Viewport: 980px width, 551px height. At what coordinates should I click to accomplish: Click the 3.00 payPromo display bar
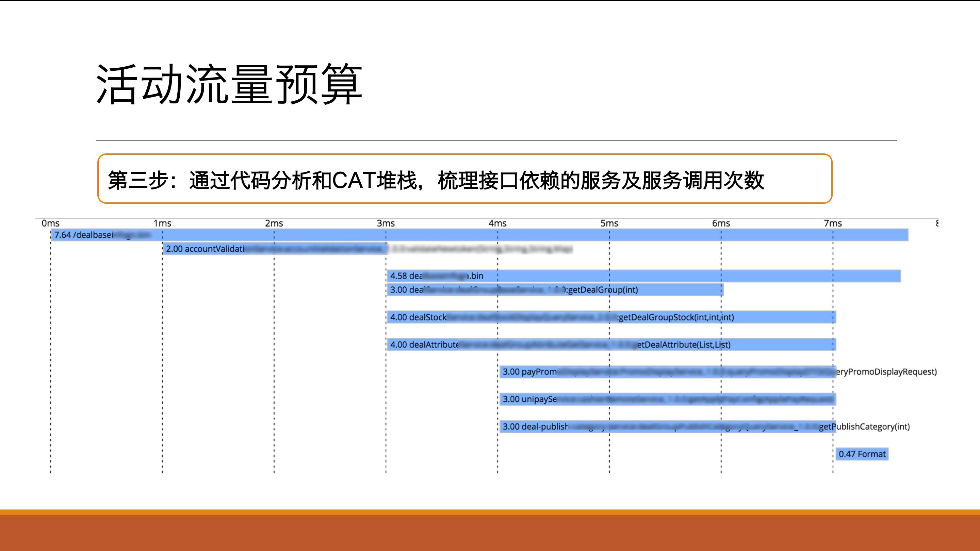(x=667, y=372)
